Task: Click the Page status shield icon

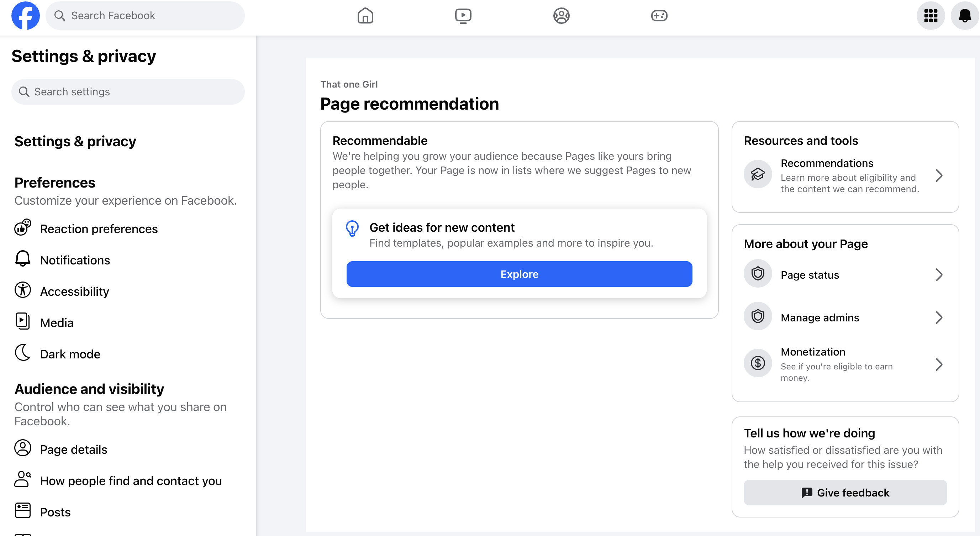Action: point(758,273)
